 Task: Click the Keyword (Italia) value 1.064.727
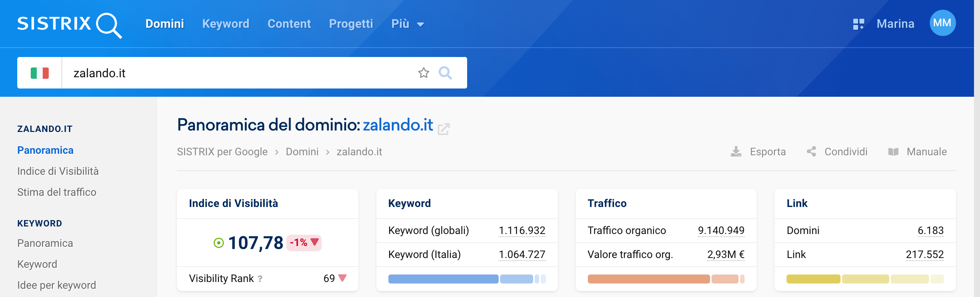click(522, 254)
